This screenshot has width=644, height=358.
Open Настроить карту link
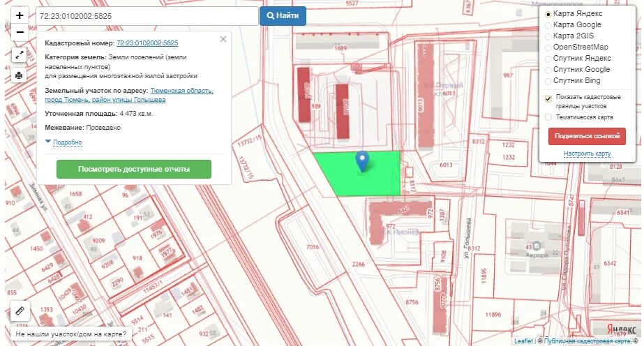click(587, 154)
